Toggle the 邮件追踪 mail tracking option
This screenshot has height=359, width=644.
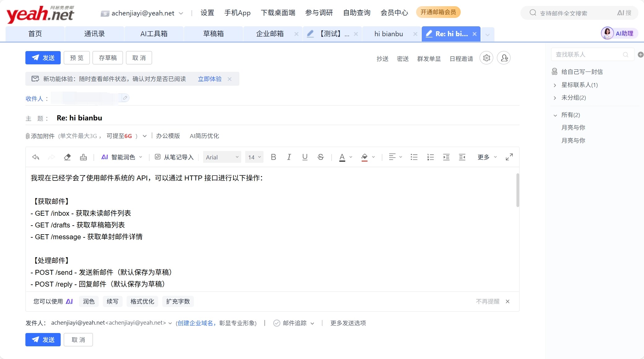point(277,323)
